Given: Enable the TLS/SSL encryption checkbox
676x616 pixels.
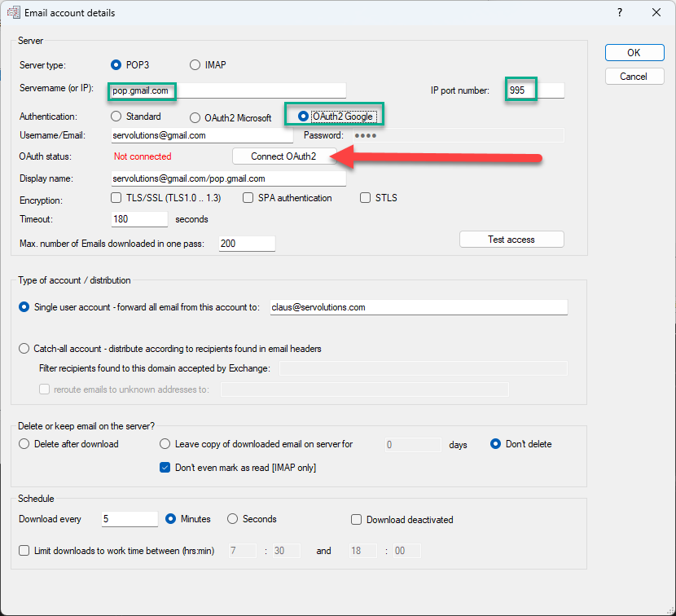Looking at the screenshot, I should click(x=116, y=198).
